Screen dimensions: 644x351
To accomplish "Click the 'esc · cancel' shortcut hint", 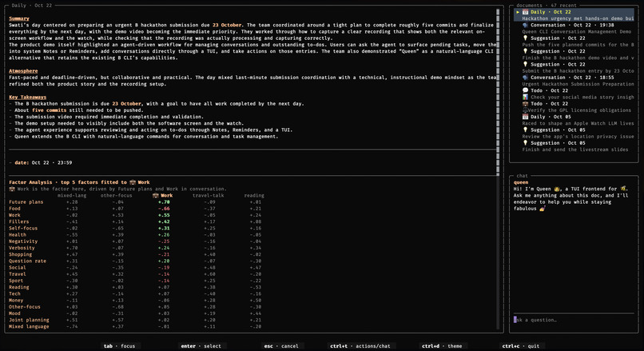I will click(281, 346).
